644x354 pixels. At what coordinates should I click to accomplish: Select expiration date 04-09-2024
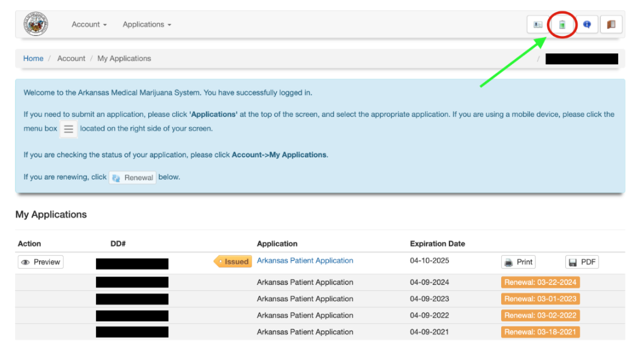429,282
